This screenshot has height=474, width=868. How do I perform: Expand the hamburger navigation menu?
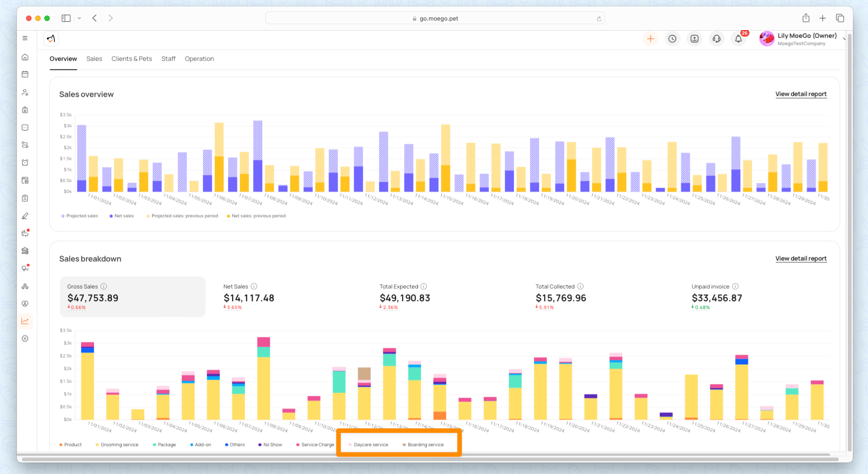pos(25,38)
